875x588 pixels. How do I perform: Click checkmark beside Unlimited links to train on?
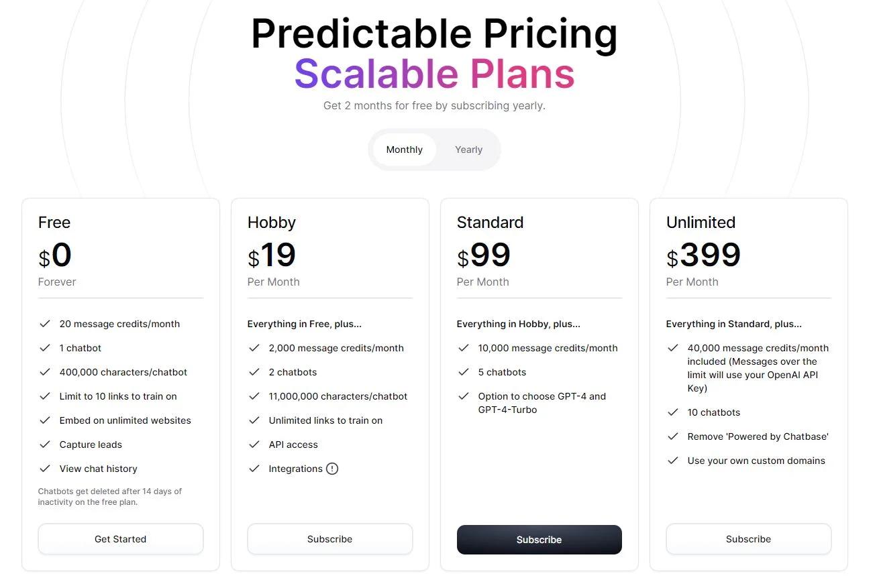(254, 420)
